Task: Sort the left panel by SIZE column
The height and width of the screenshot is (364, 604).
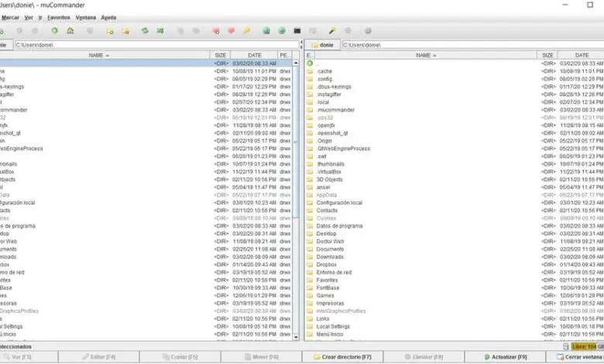Action: coord(221,56)
